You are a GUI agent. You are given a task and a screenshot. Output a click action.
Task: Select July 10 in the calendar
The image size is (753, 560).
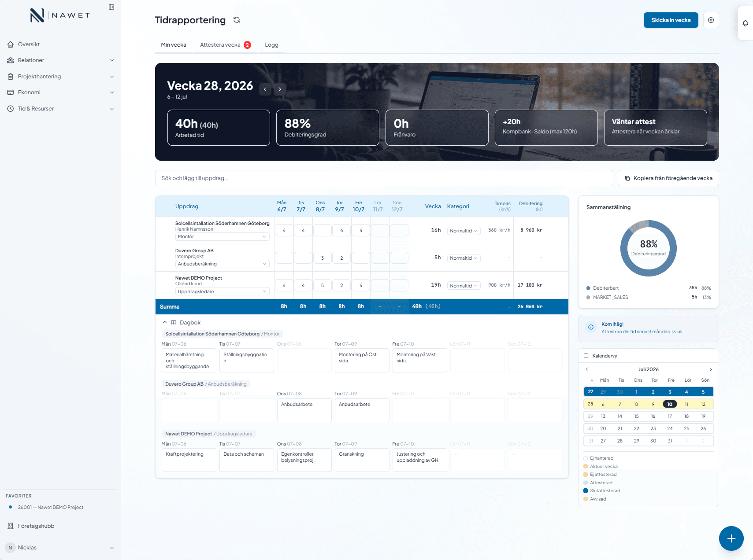670,404
